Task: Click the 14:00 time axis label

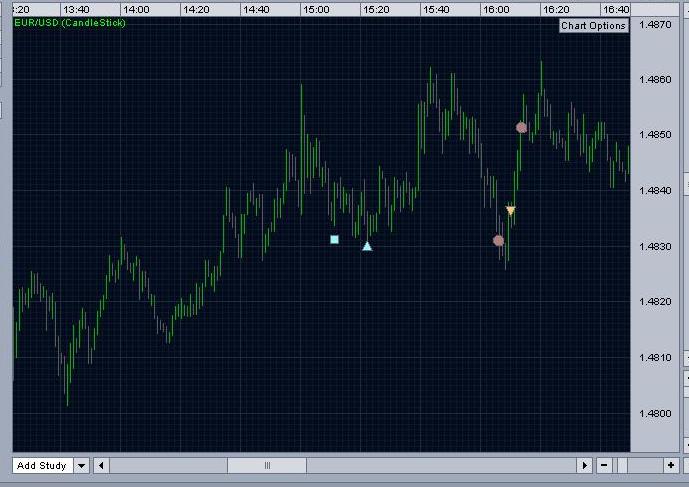Action: tap(136, 9)
